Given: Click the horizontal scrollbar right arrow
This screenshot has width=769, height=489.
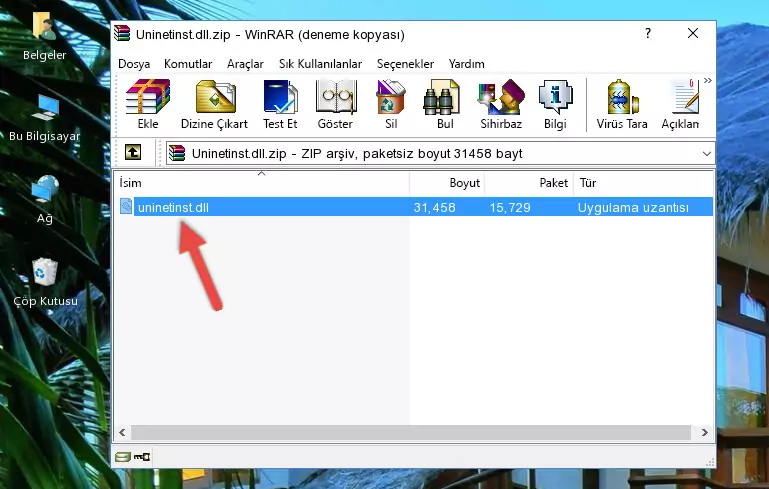Looking at the screenshot, I should coord(705,432).
